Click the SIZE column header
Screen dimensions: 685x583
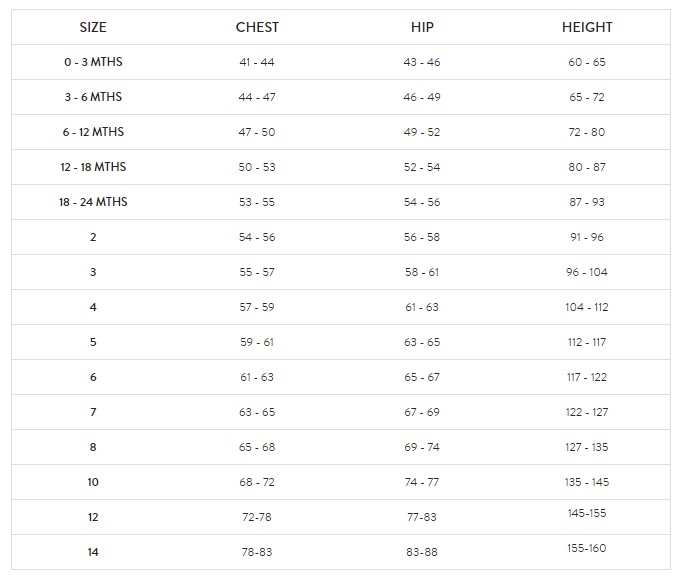point(92,27)
